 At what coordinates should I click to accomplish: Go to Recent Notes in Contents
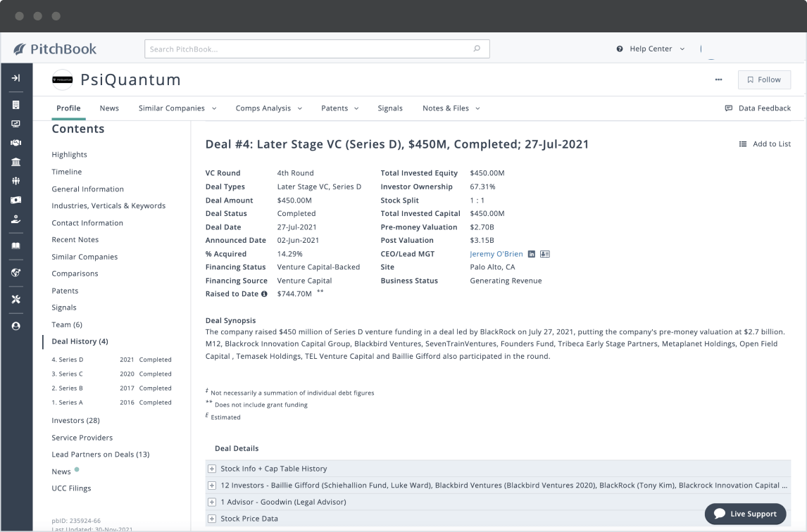pyautogui.click(x=75, y=240)
